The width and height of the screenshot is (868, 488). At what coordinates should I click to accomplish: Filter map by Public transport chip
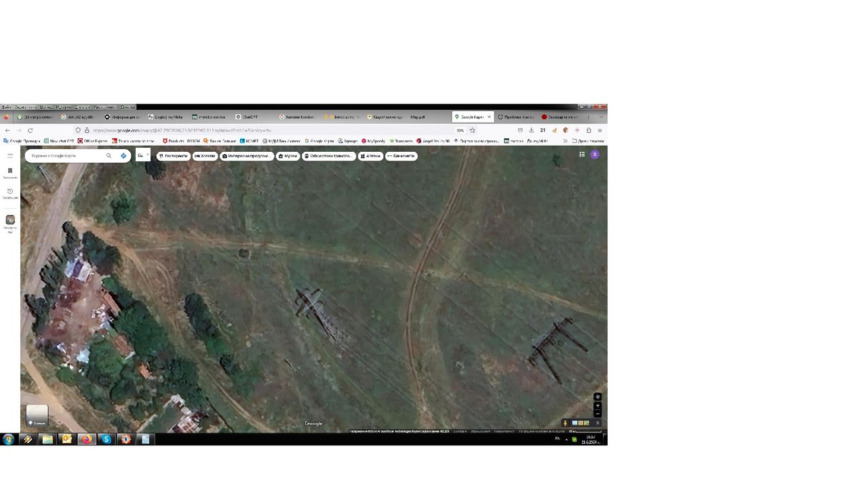pos(330,156)
